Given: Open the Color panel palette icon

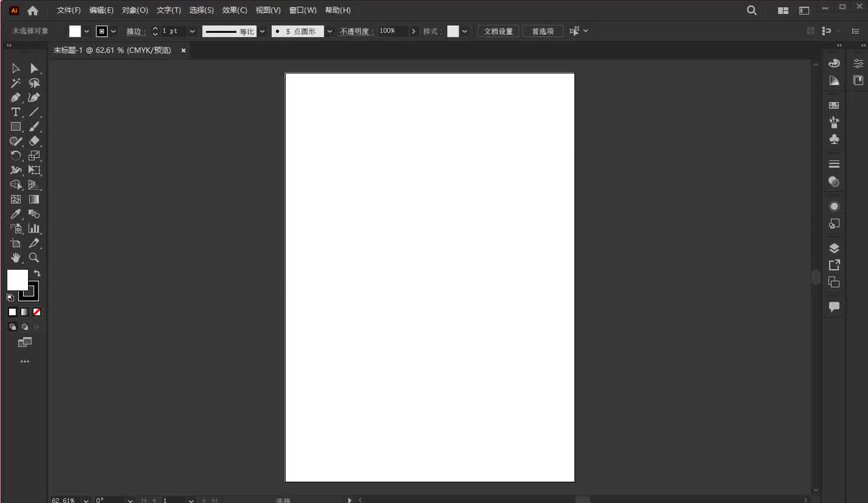Looking at the screenshot, I should (834, 64).
